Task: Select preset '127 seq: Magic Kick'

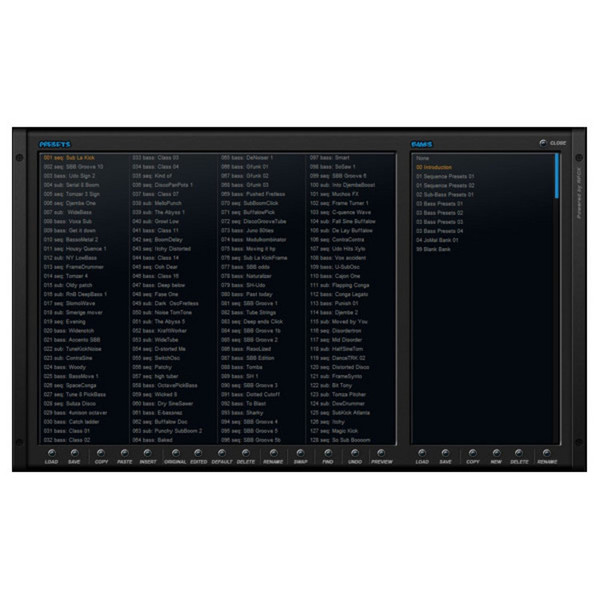Action: 334,431
